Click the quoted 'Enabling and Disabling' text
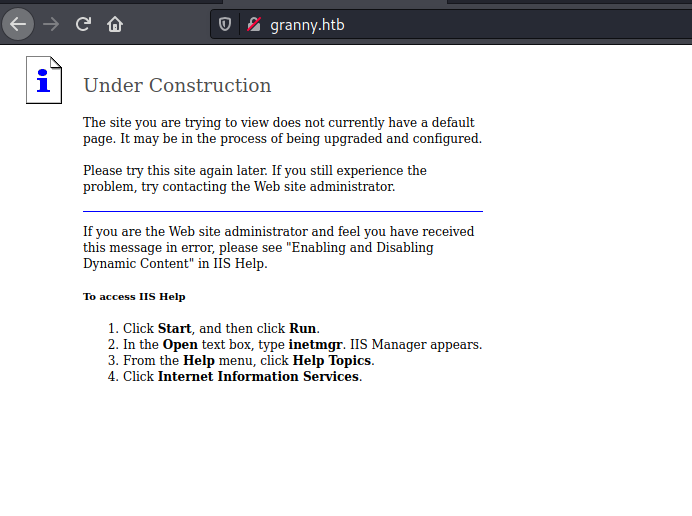The image size is (692, 516). [x=360, y=247]
